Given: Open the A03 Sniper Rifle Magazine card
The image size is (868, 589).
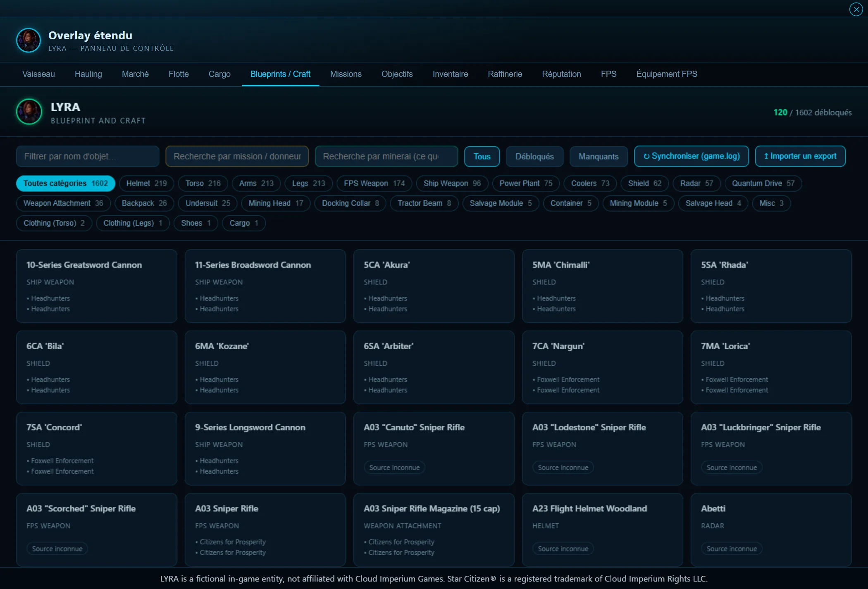Looking at the screenshot, I should click(x=434, y=529).
